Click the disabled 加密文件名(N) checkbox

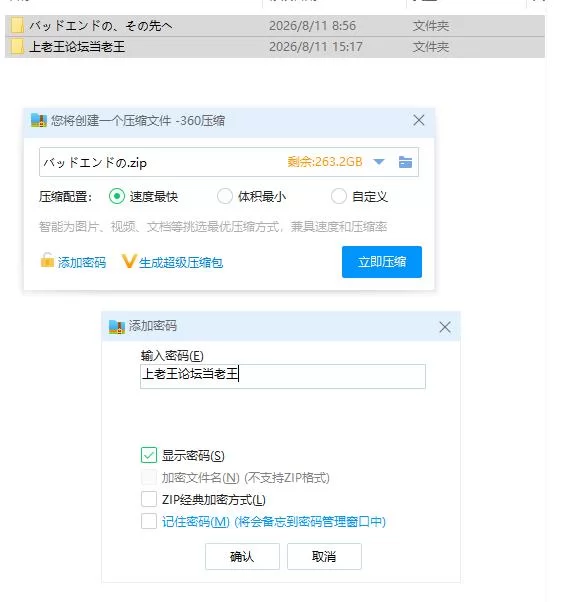pyautogui.click(x=149, y=477)
